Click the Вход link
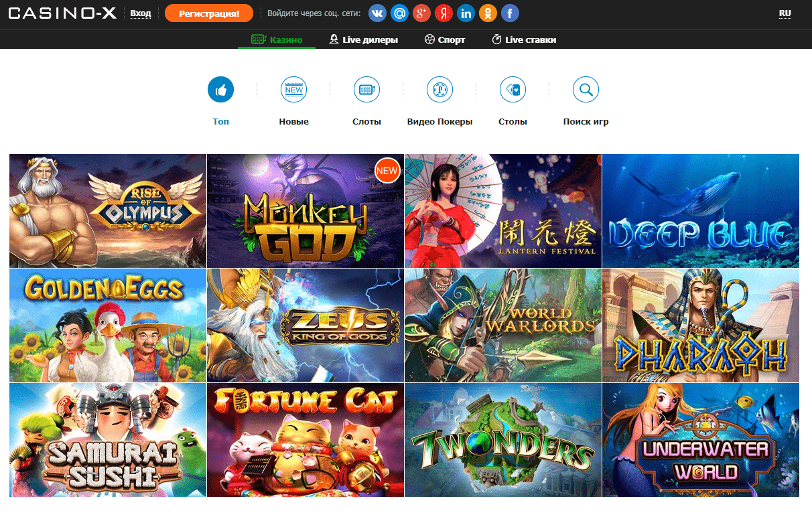This screenshot has width=812, height=525. [141, 13]
